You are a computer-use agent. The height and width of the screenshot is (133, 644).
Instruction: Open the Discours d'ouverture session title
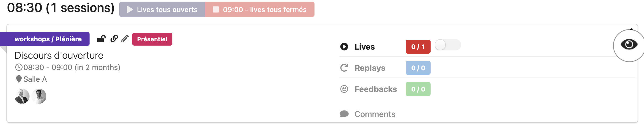pos(59,56)
